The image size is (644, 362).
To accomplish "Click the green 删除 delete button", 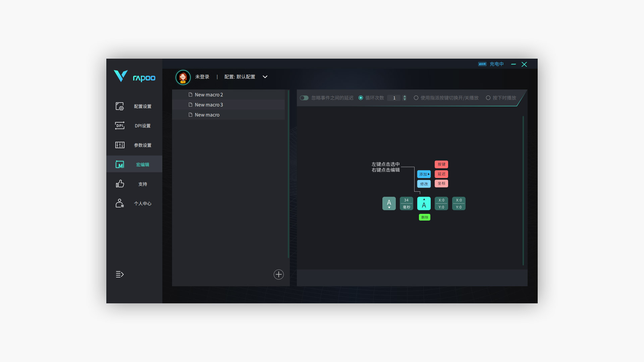I will click(425, 218).
